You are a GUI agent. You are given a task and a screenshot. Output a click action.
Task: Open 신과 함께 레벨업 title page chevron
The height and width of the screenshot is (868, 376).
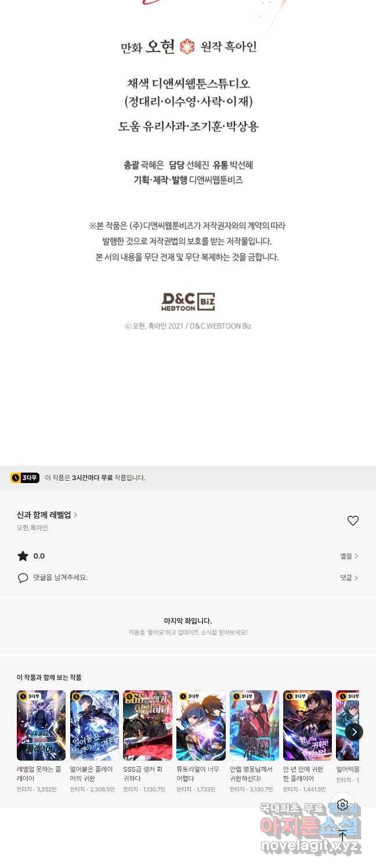(x=76, y=514)
